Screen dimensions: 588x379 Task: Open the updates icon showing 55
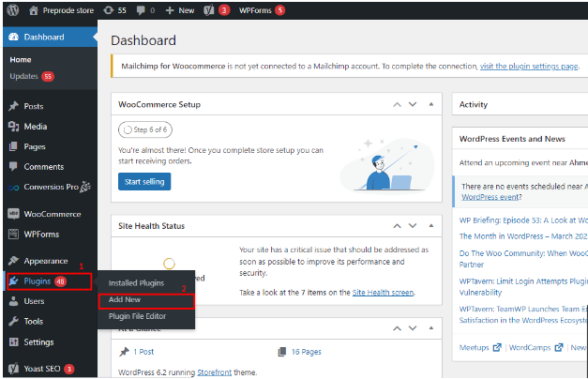109,10
